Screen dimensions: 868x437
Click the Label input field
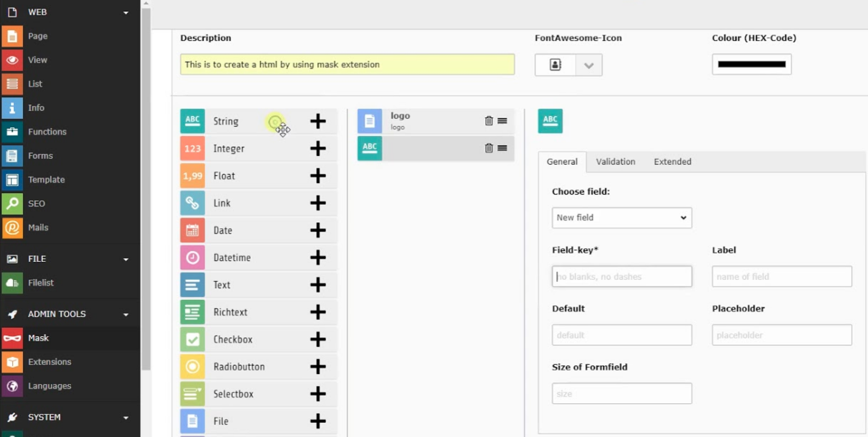(x=782, y=276)
